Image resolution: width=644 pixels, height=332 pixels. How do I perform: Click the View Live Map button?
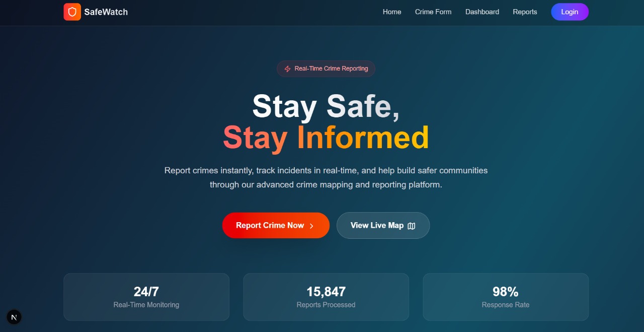click(383, 225)
